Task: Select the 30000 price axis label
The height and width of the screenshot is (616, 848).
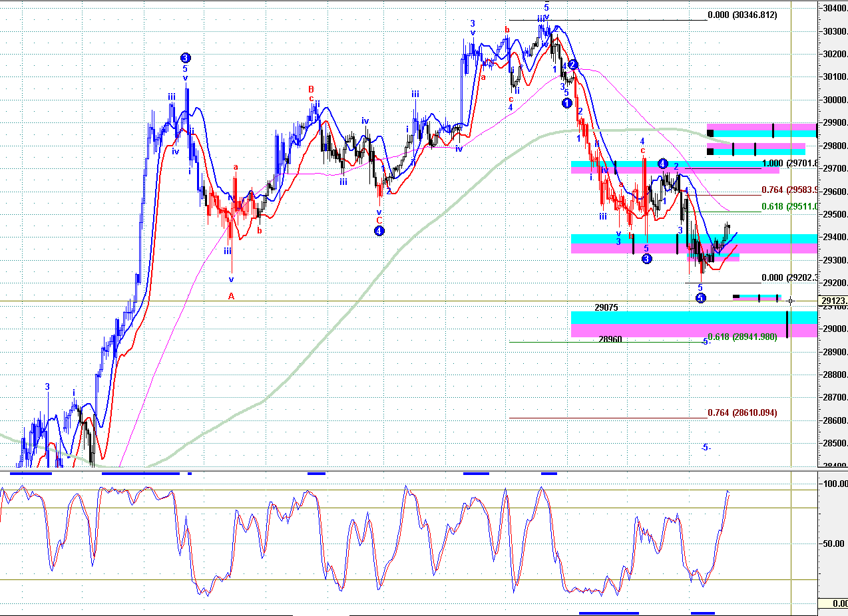Action: pos(835,100)
